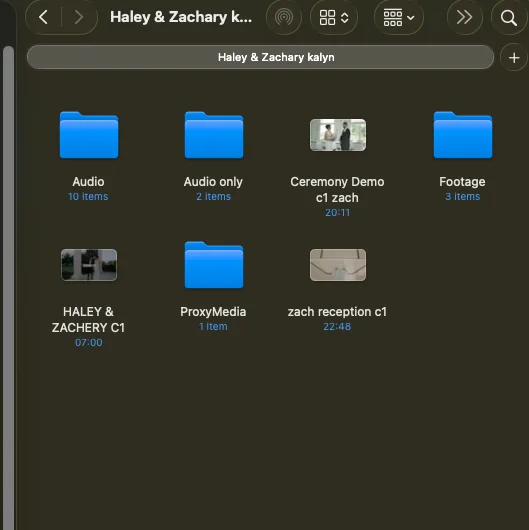This screenshot has height=530, width=529.
Task: Click the '07:00' duration text
Action: point(89,342)
